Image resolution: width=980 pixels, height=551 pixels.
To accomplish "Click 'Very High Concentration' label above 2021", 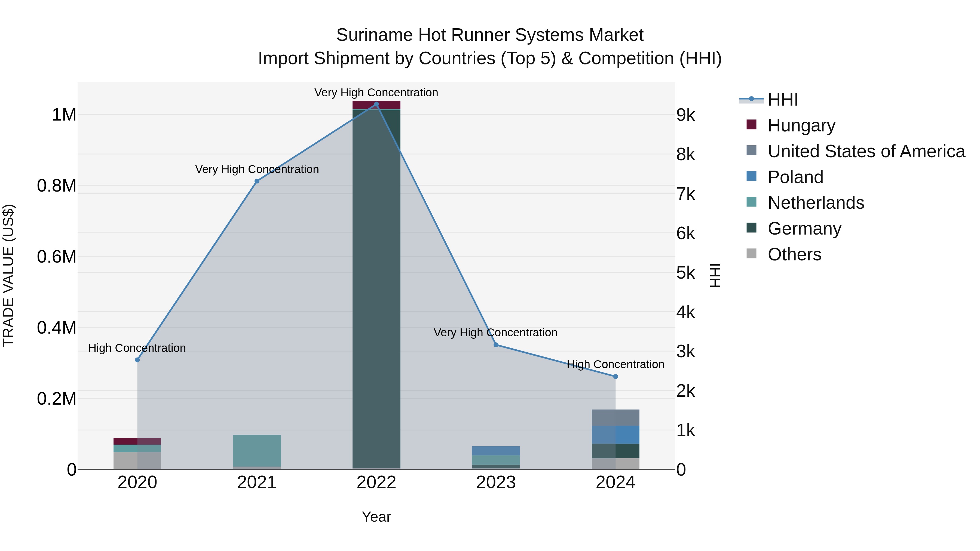I will click(x=257, y=169).
